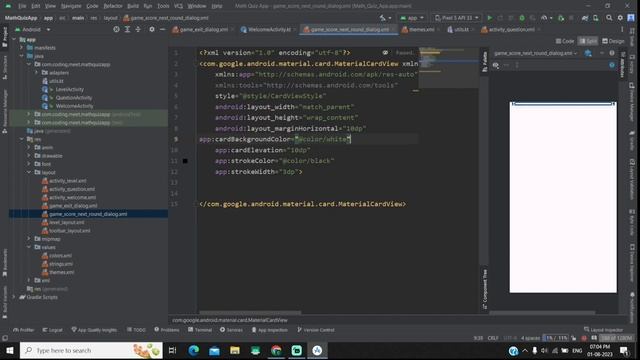Open Microsoft Edge from taskbar
The height and width of the screenshot is (360, 640).
(194, 350)
